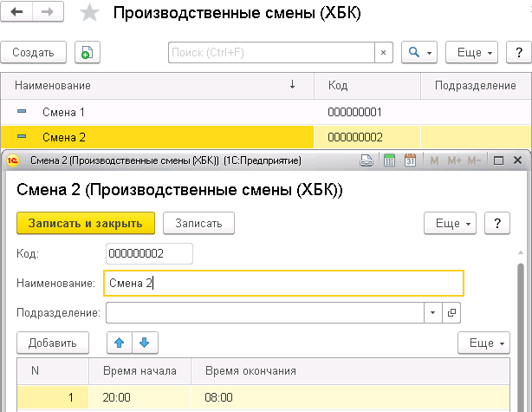Viewport: 532px width, 412px height.
Task: Move row up with blue up arrow
Action: click(120, 343)
